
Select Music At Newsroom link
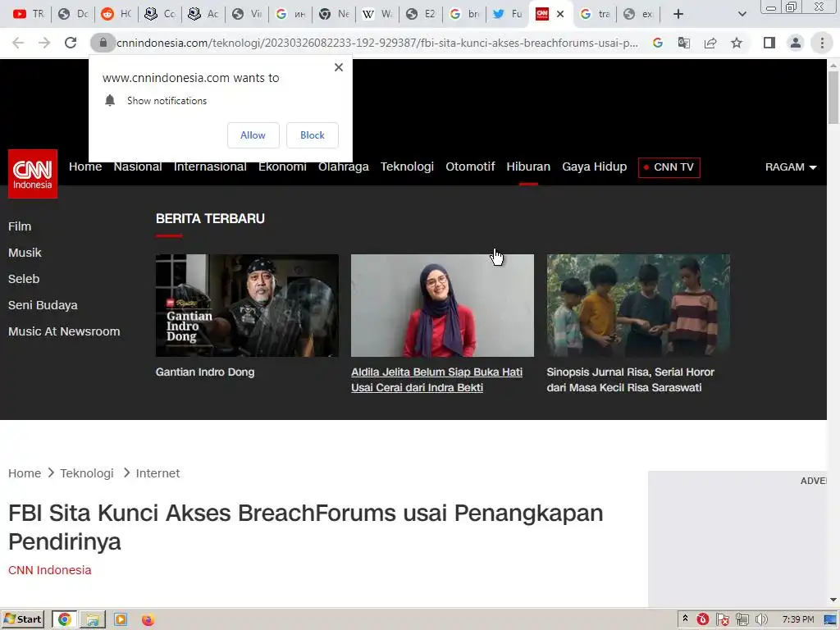[64, 331]
